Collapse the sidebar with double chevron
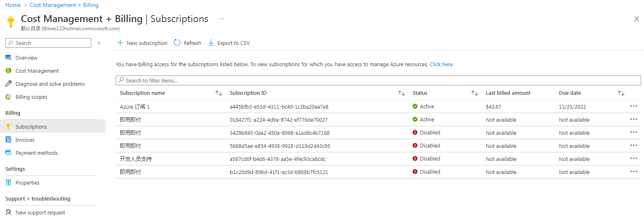644x223 pixels. point(99,43)
